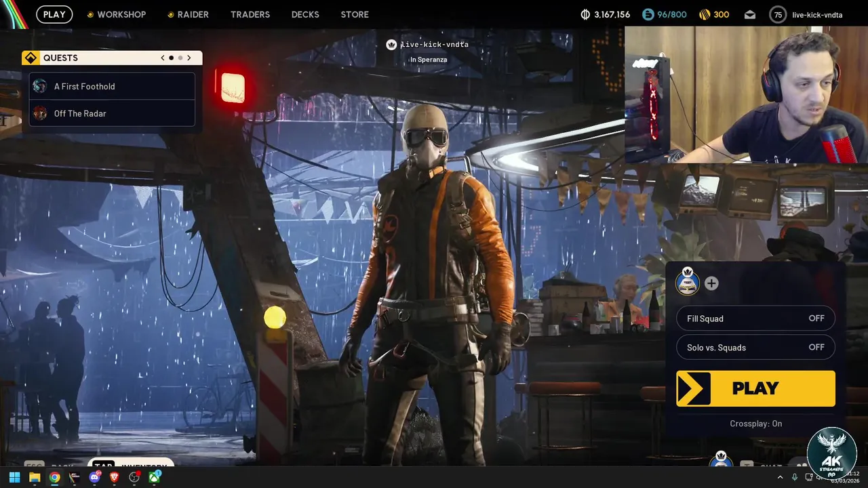This screenshot has width=868, height=488.
Task: Select the first quest page dot
Action: click(171, 58)
